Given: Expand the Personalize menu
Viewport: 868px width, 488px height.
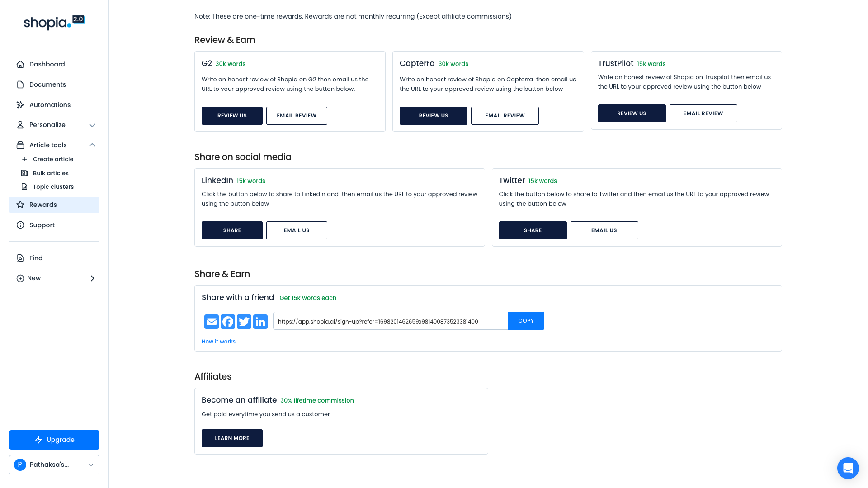Looking at the screenshot, I should pos(92,125).
